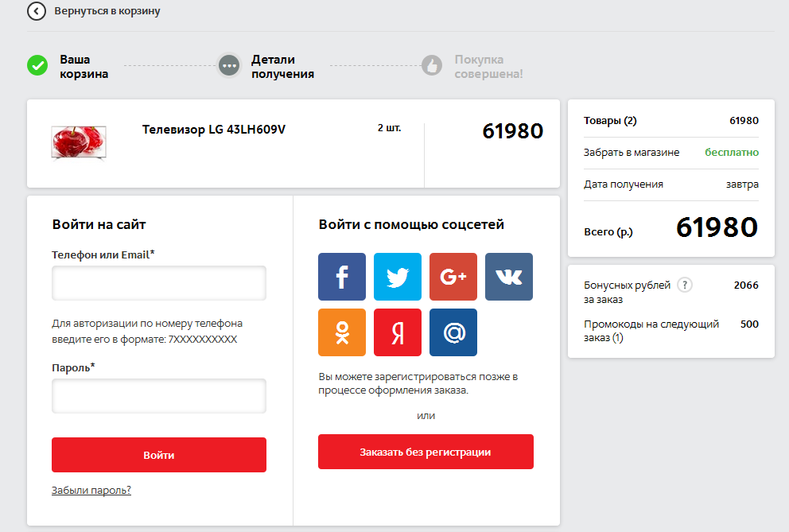Click 'Промокоды на следующий заказ (1)' text

651,331
